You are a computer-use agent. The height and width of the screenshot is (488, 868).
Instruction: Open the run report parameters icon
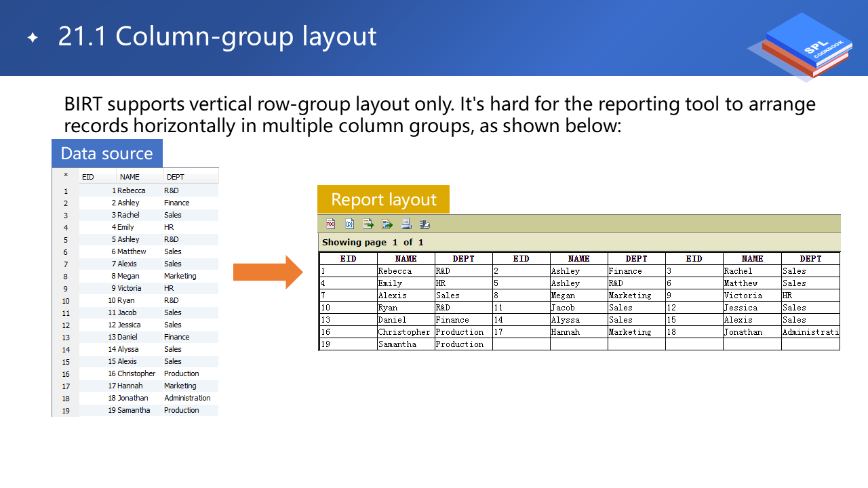coord(350,224)
